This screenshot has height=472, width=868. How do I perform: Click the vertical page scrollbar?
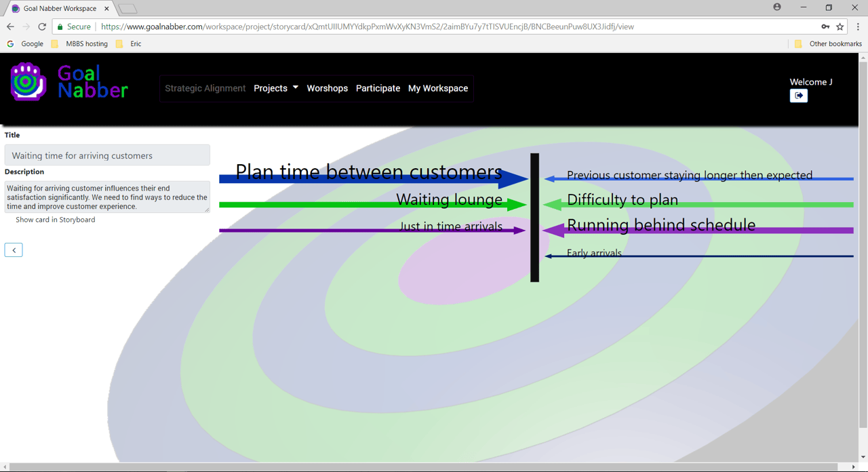(863, 244)
